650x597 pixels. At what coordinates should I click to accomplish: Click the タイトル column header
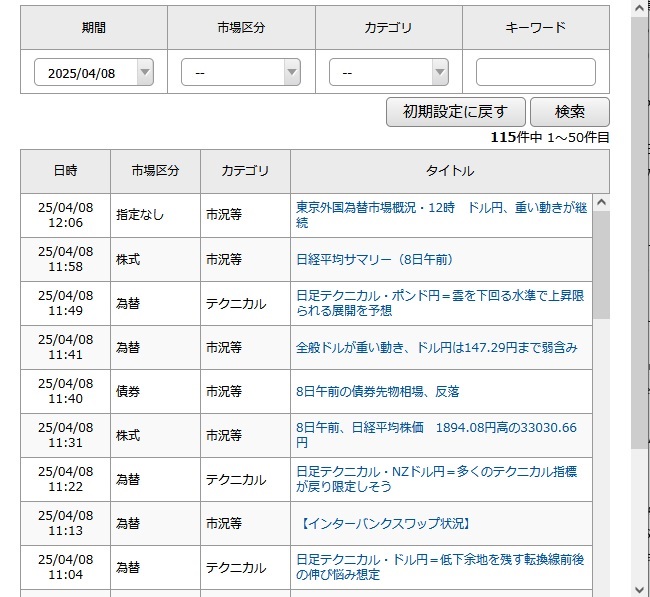click(x=450, y=171)
